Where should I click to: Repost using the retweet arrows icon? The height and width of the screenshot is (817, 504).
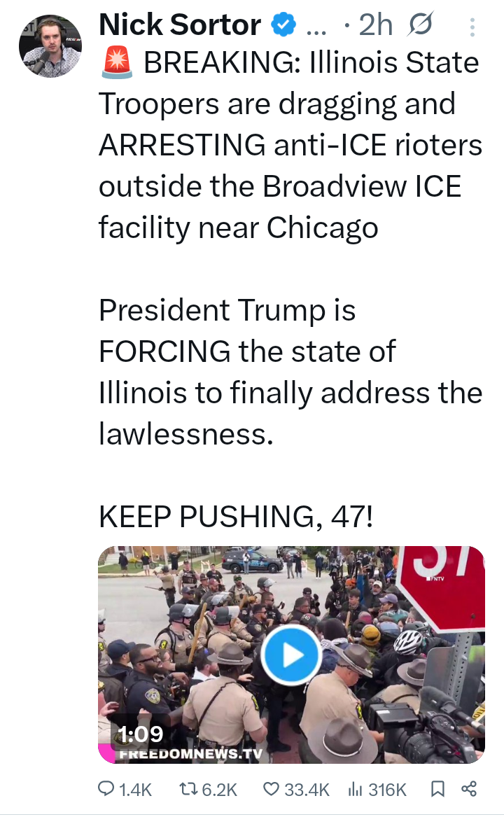tap(188, 790)
